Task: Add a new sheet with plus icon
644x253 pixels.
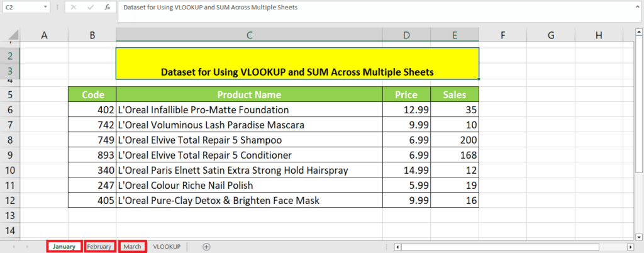Action: (x=206, y=247)
